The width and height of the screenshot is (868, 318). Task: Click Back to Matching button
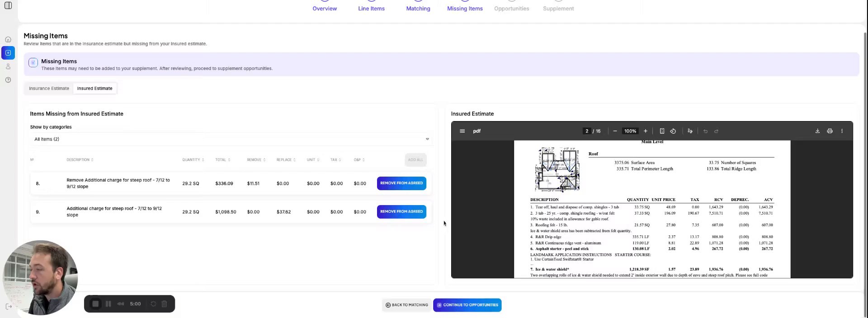point(406,305)
